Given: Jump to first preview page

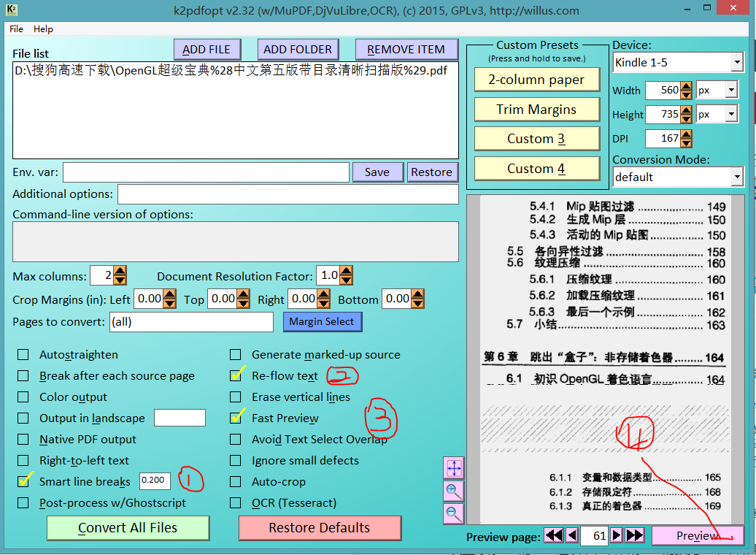Looking at the screenshot, I should 554,536.
